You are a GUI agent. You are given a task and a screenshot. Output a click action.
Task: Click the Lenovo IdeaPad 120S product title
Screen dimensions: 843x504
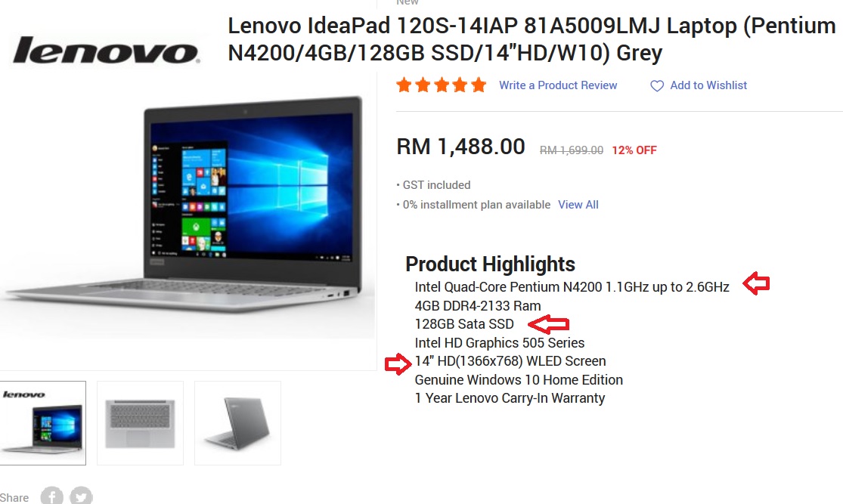[x=532, y=39]
